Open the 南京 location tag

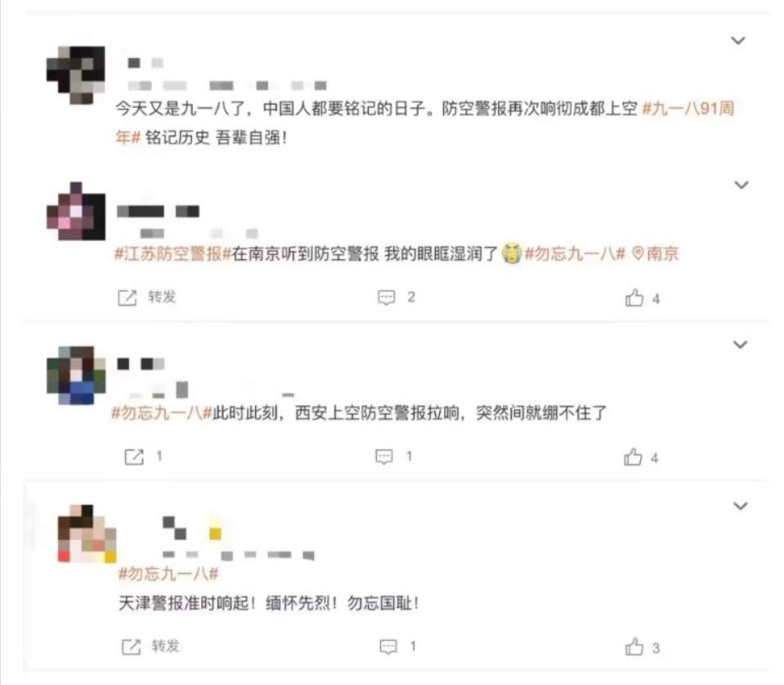click(656, 253)
